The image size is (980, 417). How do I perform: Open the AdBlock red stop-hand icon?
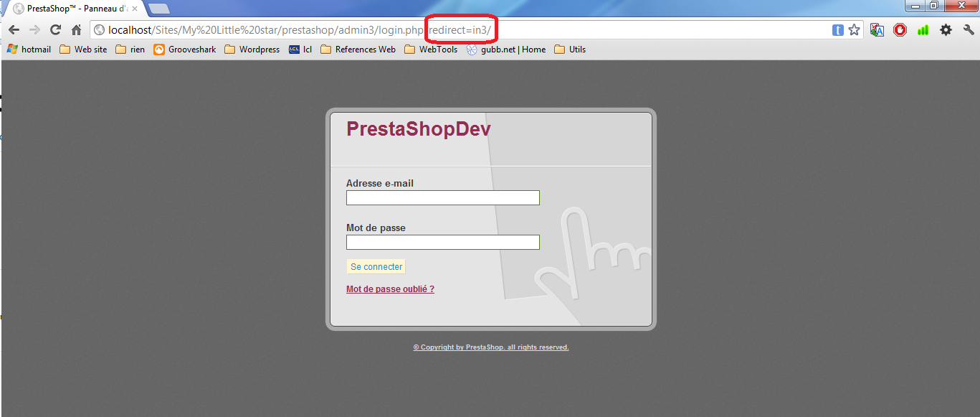pos(900,30)
